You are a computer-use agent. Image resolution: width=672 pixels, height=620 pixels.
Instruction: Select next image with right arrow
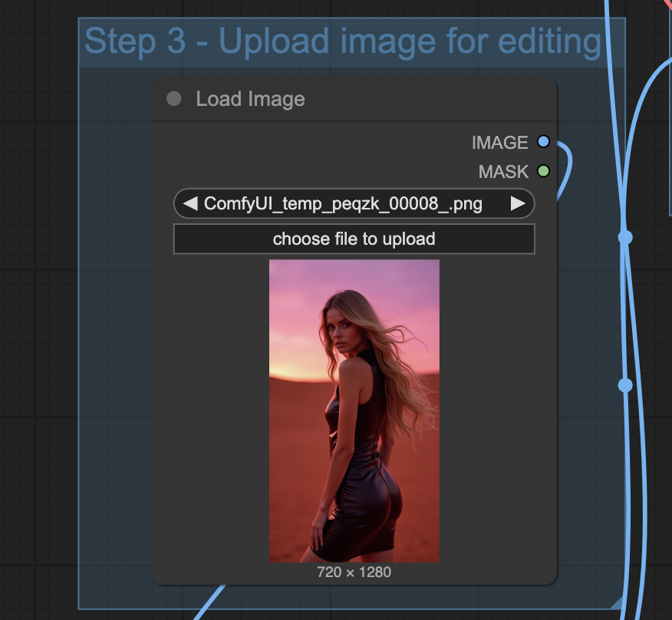[519, 204]
